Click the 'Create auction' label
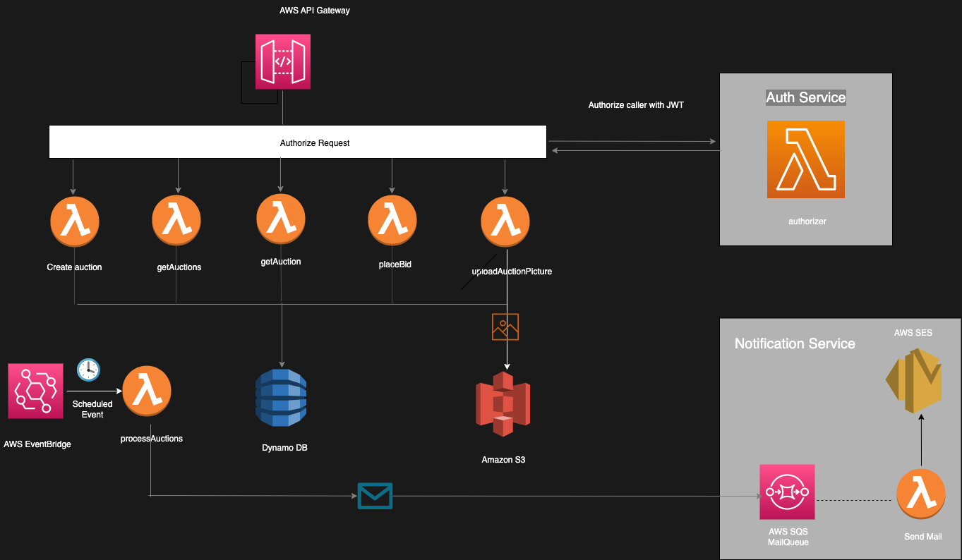962x560 pixels. tap(75, 267)
